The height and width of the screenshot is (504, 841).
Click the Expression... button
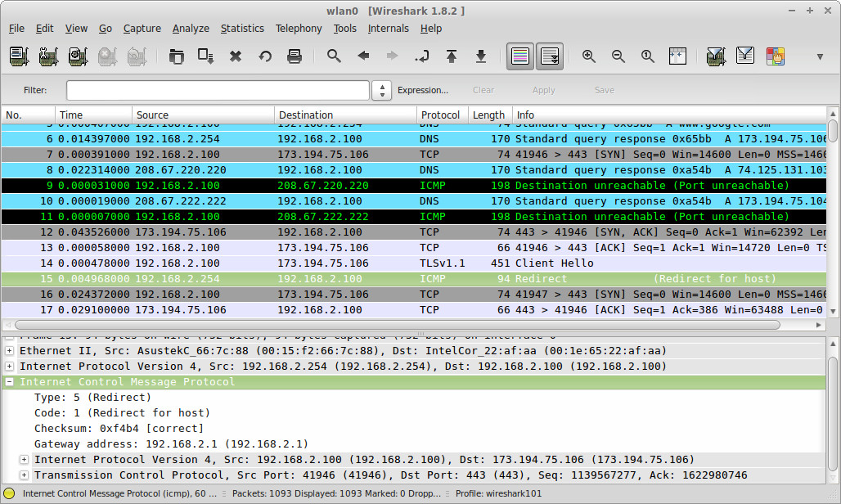pyautogui.click(x=423, y=90)
